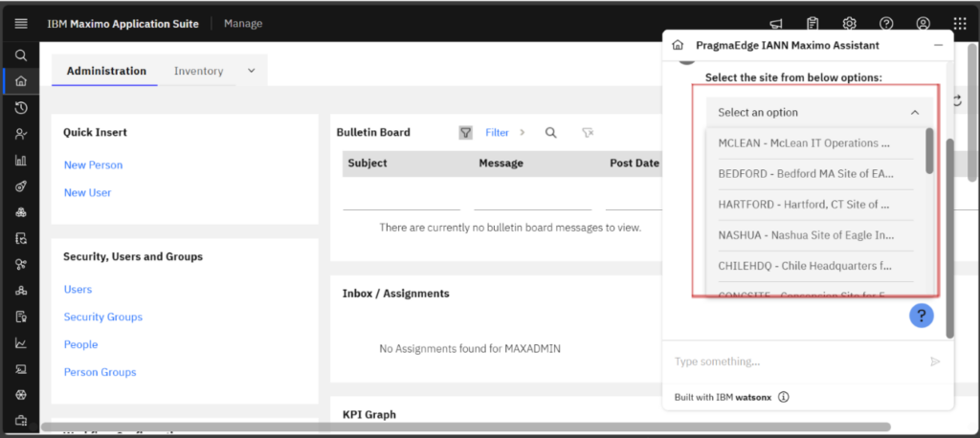This screenshot has height=438, width=980.
Task: Open the Users link
Action: [x=78, y=290]
